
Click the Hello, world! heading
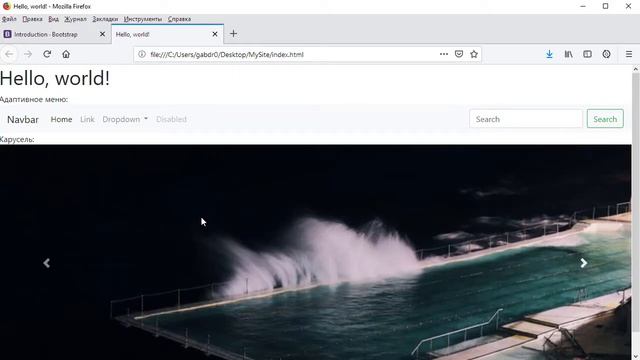pyautogui.click(x=55, y=78)
